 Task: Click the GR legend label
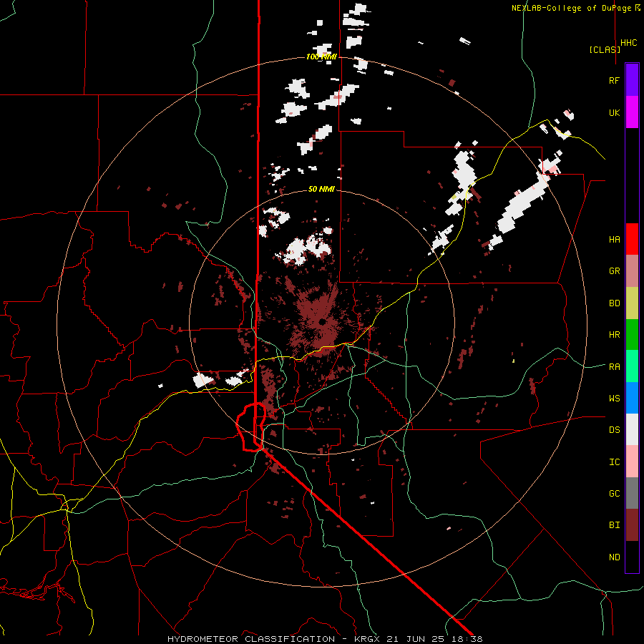click(x=614, y=271)
